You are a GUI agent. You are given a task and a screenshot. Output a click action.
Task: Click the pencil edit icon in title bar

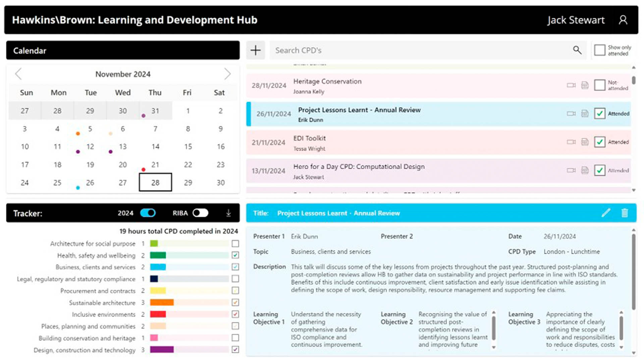[606, 213]
